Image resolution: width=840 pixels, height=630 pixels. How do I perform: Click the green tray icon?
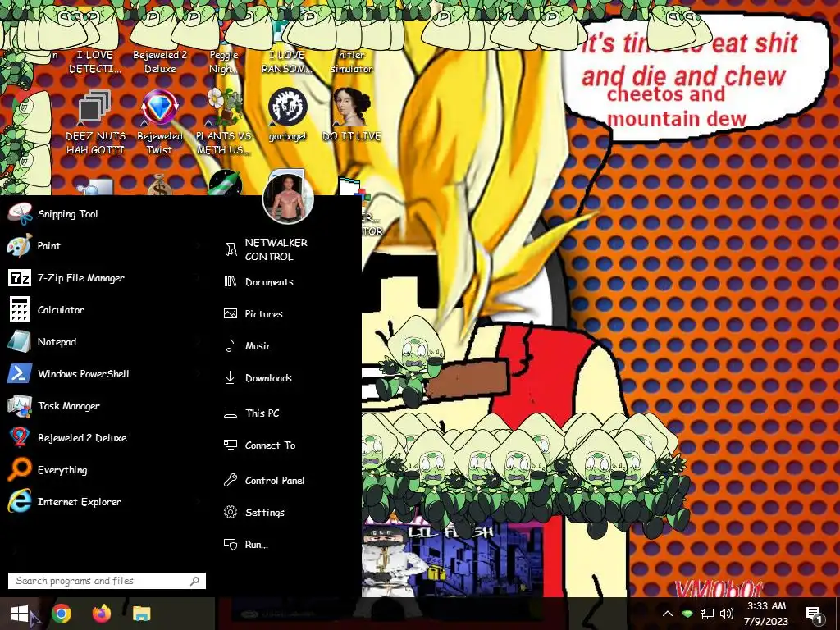[687, 614]
